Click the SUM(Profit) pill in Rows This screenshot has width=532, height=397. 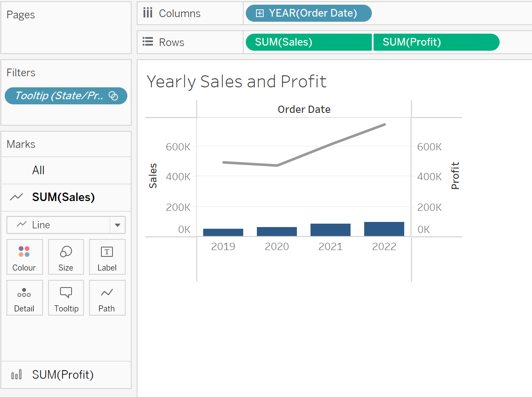436,42
